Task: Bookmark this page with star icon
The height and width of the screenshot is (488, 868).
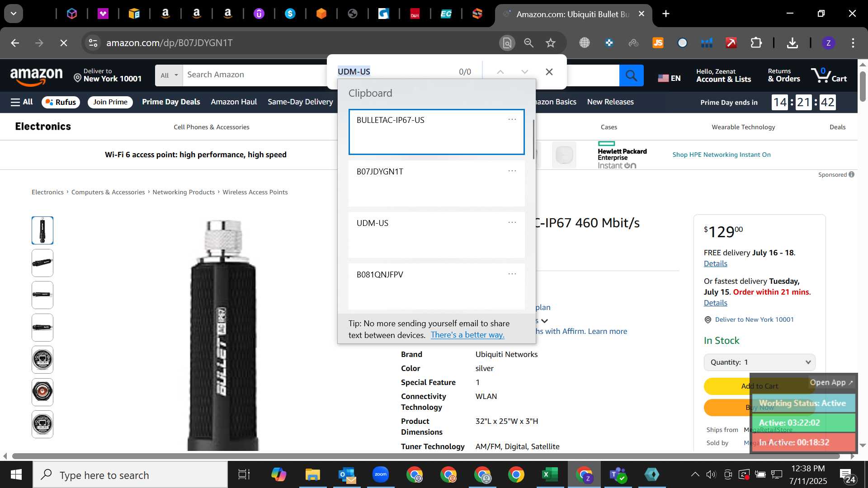Action: tap(550, 43)
